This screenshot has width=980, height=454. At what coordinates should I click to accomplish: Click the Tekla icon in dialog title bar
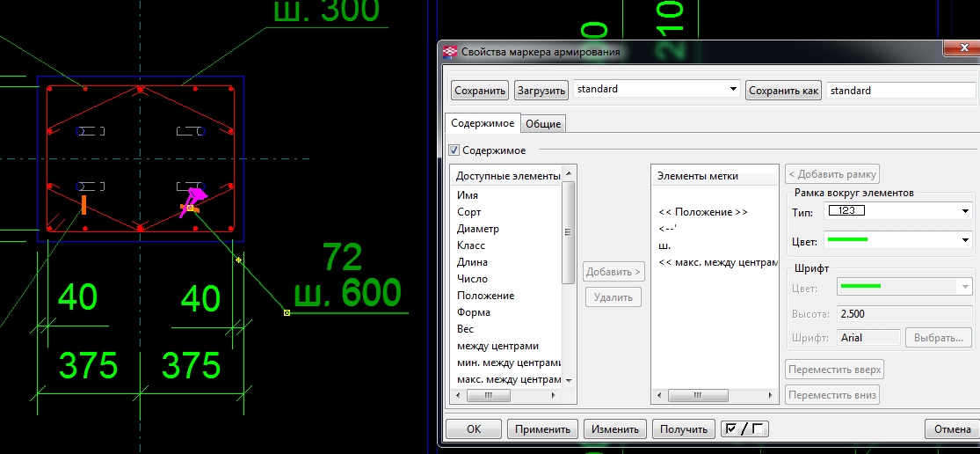tap(449, 52)
